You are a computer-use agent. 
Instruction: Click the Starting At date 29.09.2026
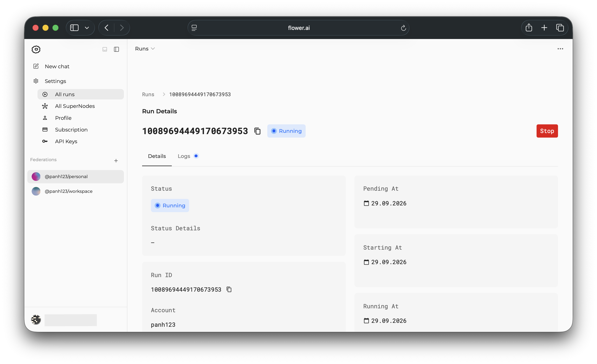point(389,262)
